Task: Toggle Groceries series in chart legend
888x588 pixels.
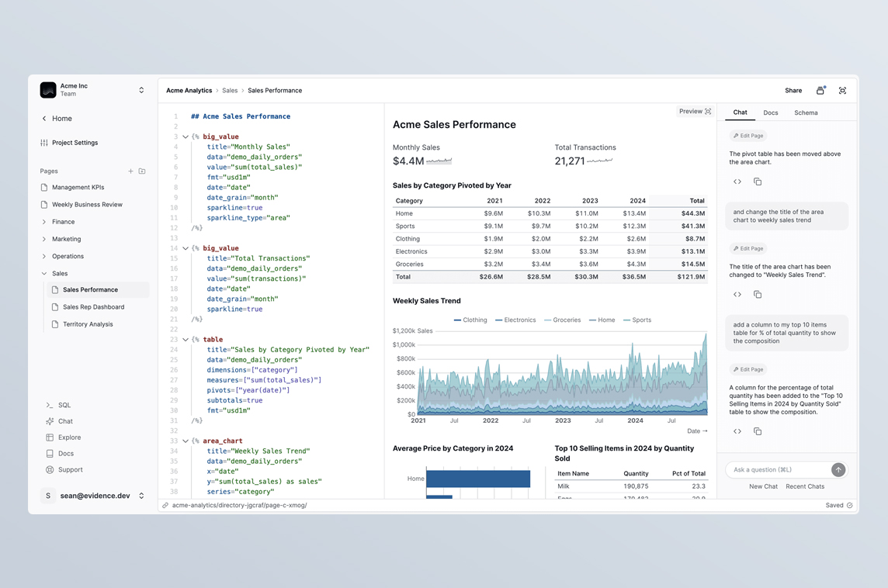Action: pos(563,320)
